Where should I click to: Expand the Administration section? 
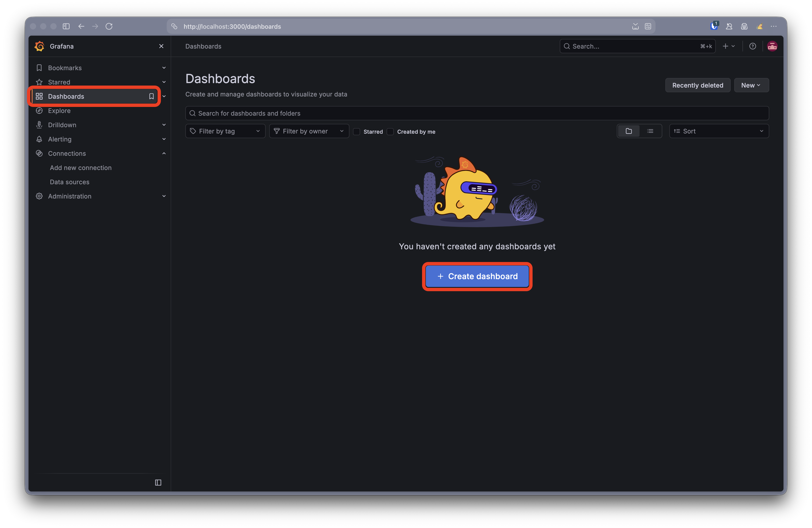164,196
